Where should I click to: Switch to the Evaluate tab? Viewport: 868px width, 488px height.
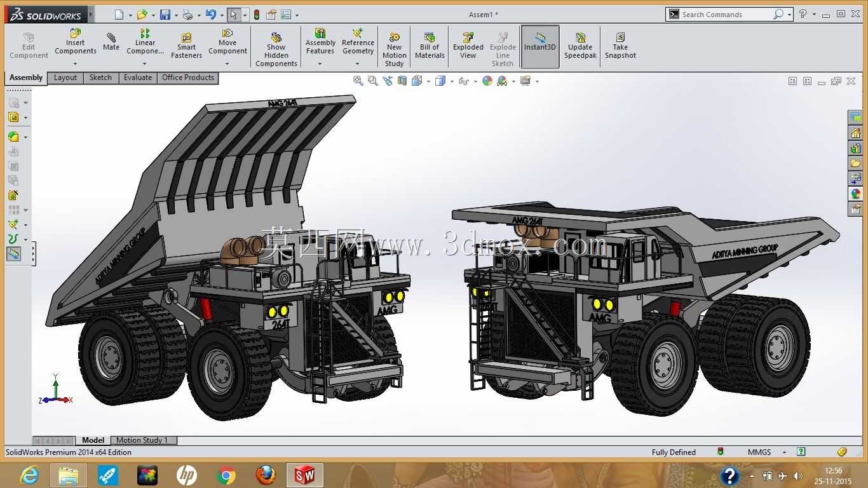coord(138,78)
